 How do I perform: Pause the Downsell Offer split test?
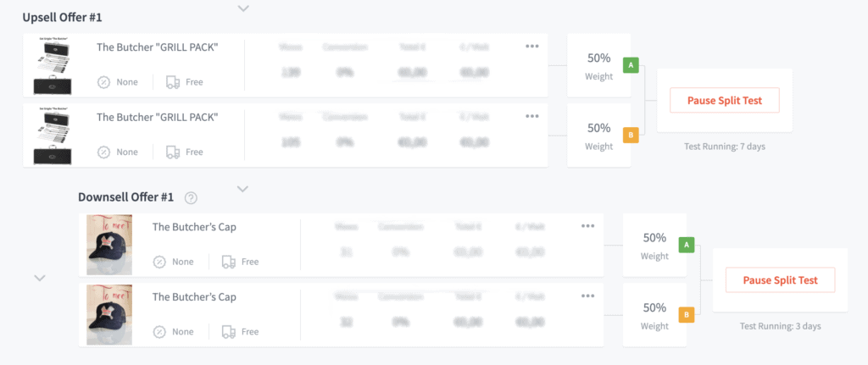[780, 279]
